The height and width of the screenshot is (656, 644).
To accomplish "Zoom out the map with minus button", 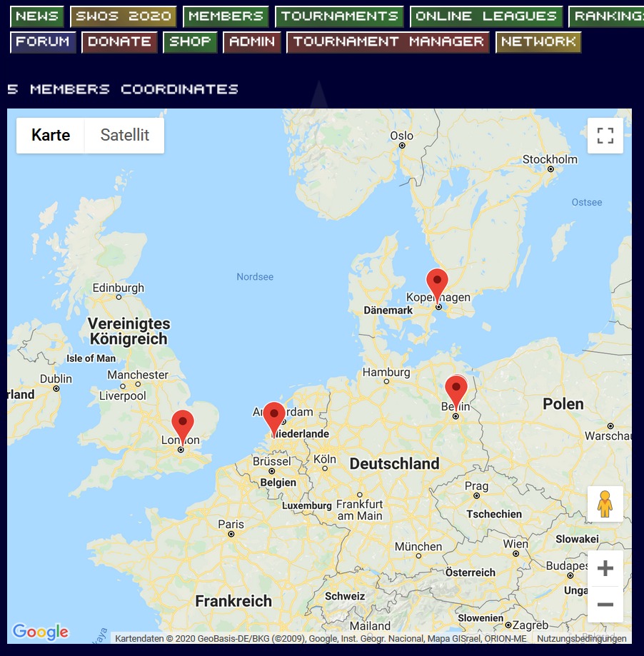I will point(605,605).
